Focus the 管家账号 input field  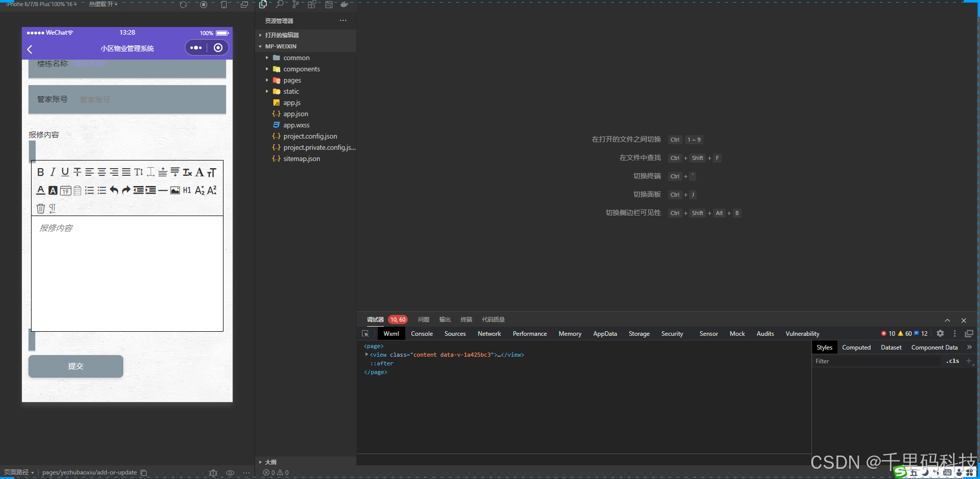point(150,99)
